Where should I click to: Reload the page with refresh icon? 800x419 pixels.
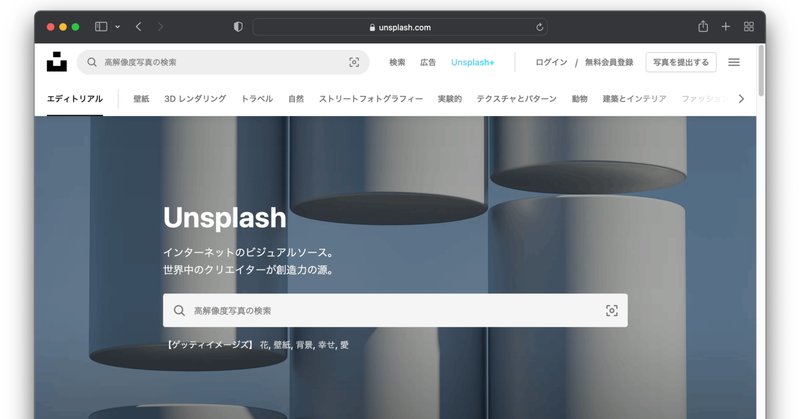(539, 27)
